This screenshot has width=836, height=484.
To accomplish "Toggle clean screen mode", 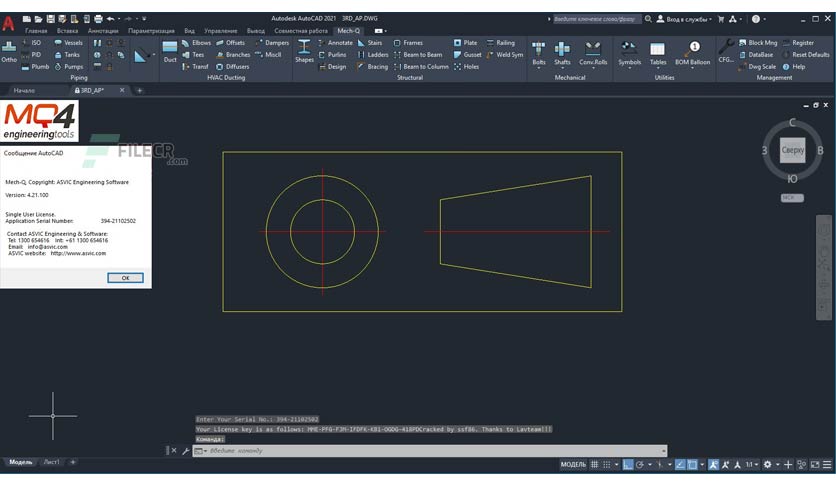I will coord(815,465).
